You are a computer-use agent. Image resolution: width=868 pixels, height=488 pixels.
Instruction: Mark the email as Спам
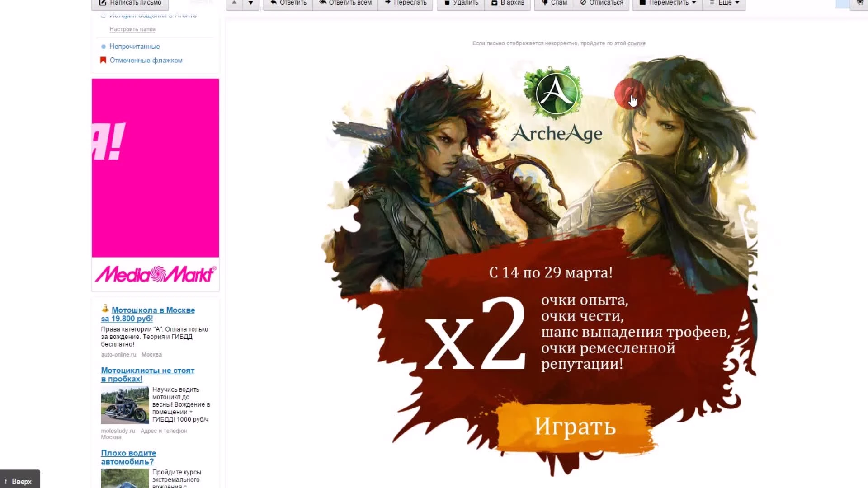544,3
